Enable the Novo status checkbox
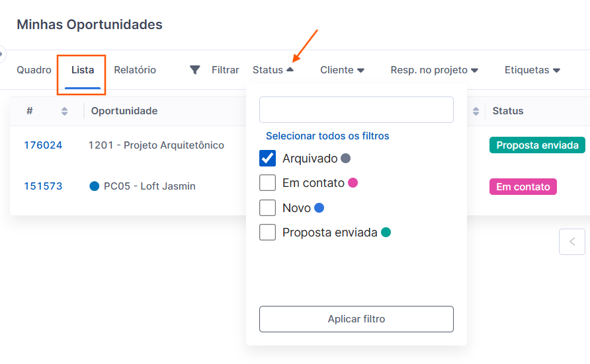 click(268, 207)
